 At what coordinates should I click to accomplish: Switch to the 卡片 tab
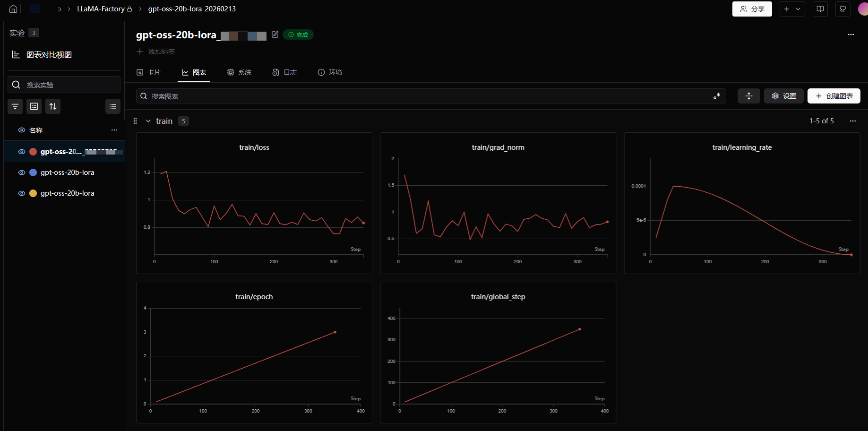pos(148,72)
